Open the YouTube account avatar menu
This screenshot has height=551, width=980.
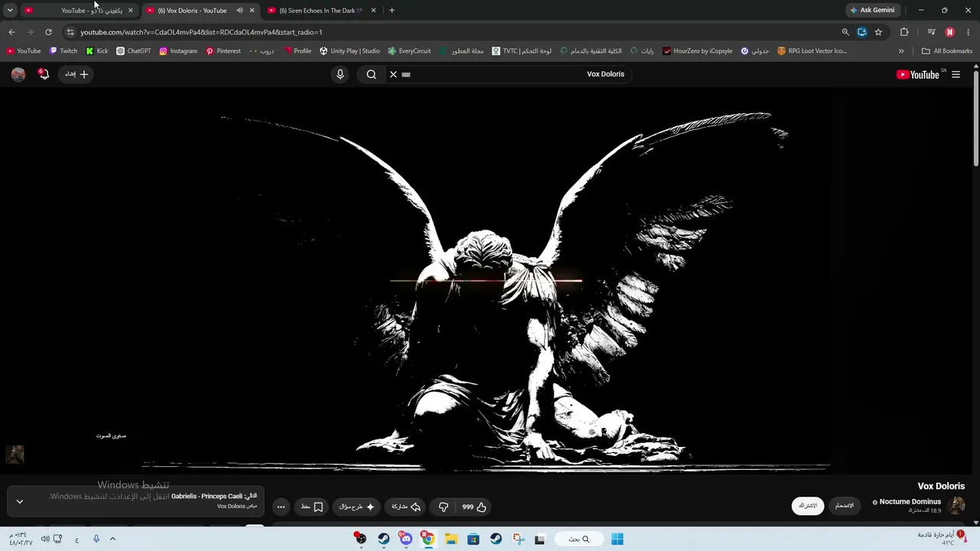(18, 74)
